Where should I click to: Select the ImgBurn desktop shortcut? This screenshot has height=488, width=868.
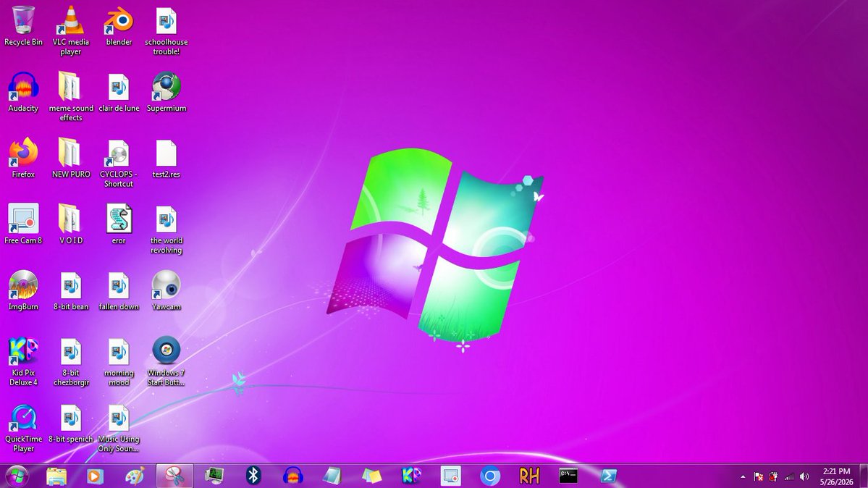pyautogui.click(x=23, y=290)
